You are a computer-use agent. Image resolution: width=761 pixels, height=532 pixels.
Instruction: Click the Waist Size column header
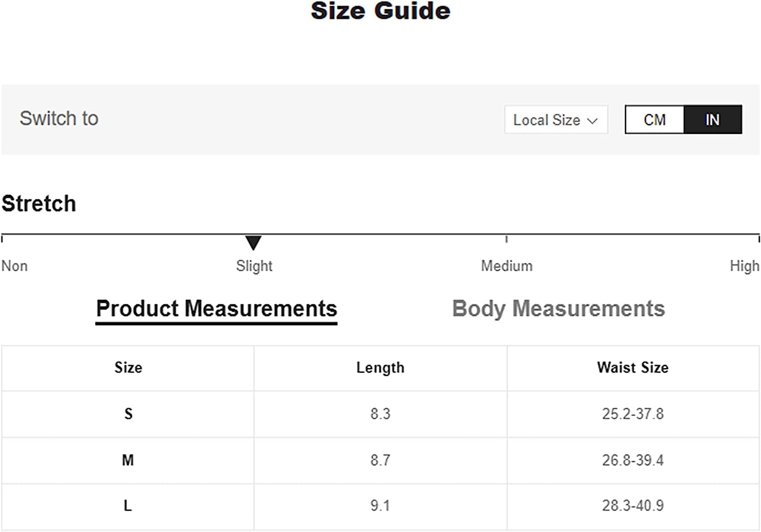click(x=632, y=368)
